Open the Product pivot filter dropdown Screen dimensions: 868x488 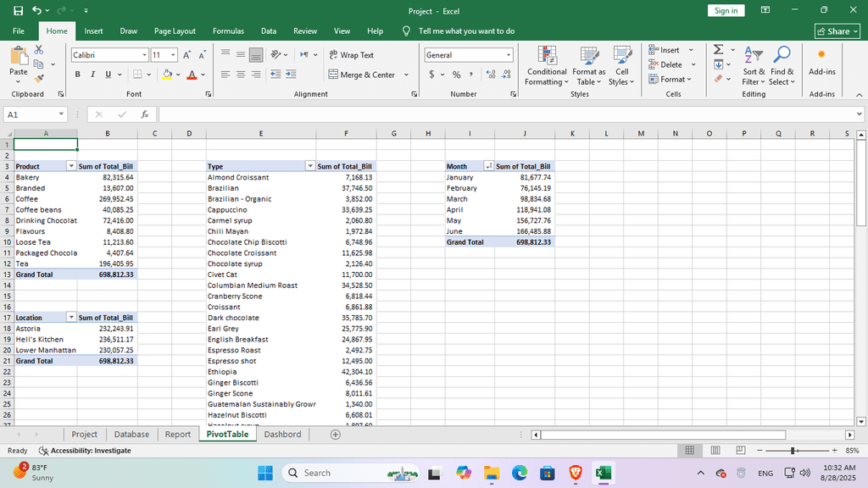71,167
